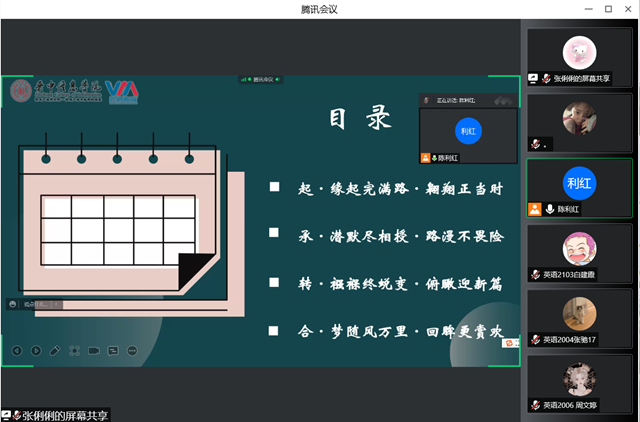Viewport: 640px width, 422px height.
Task: Click muted mic icon for 英语2006 周文婷
Action: coord(536,405)
